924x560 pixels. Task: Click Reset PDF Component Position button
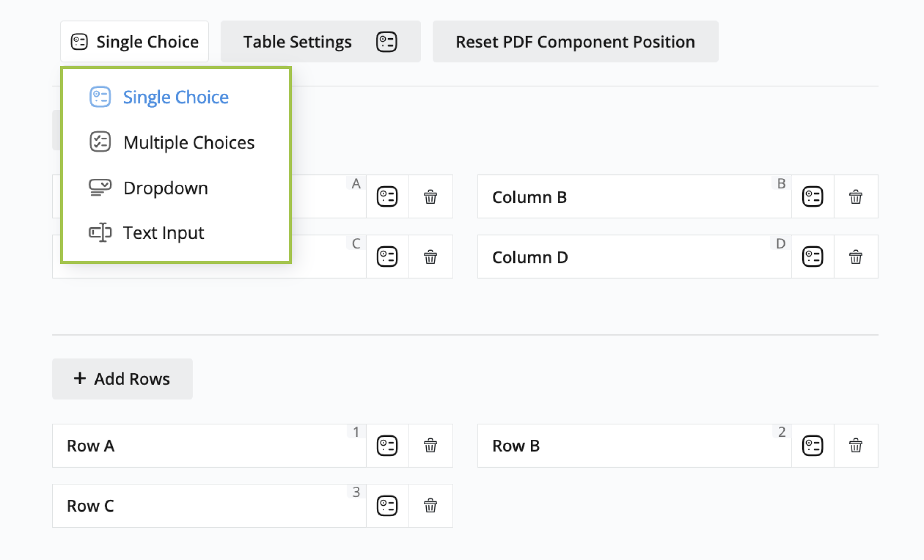tap(575, 42)
